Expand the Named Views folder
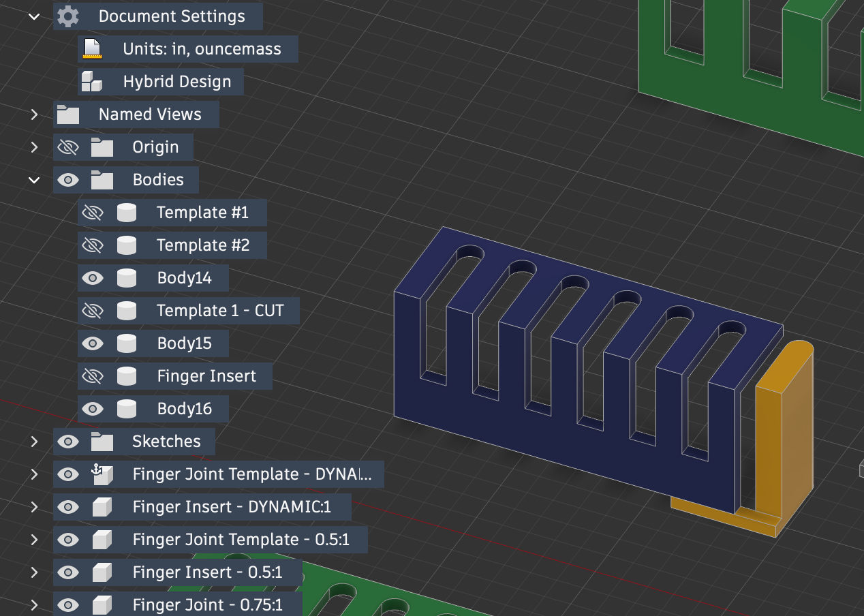 point(34,114)
